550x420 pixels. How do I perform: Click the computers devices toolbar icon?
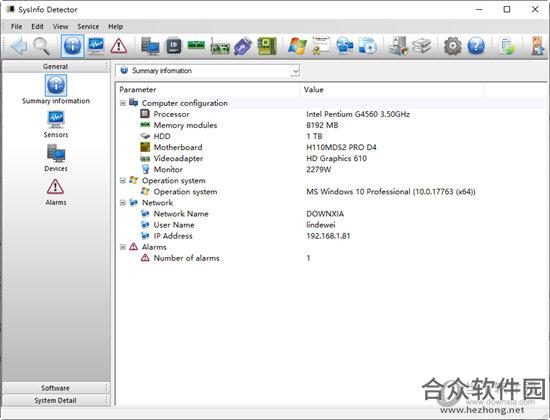pos(150,46)
